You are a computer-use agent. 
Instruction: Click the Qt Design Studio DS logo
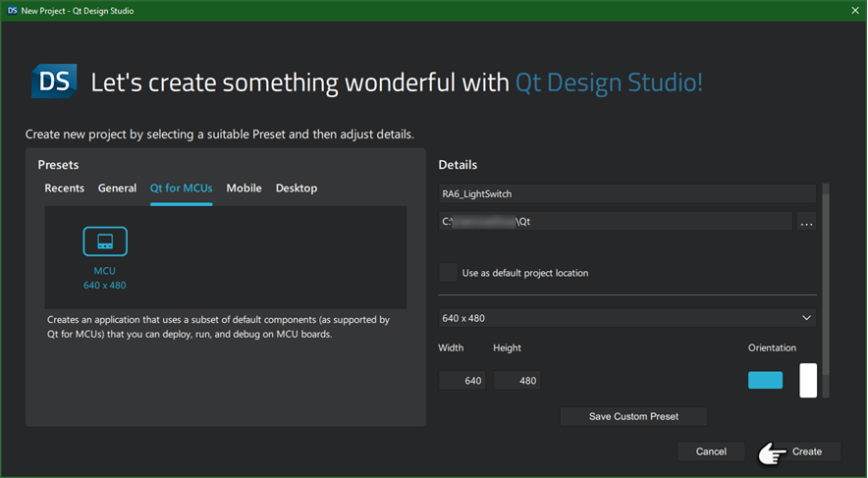coord(54,81)
